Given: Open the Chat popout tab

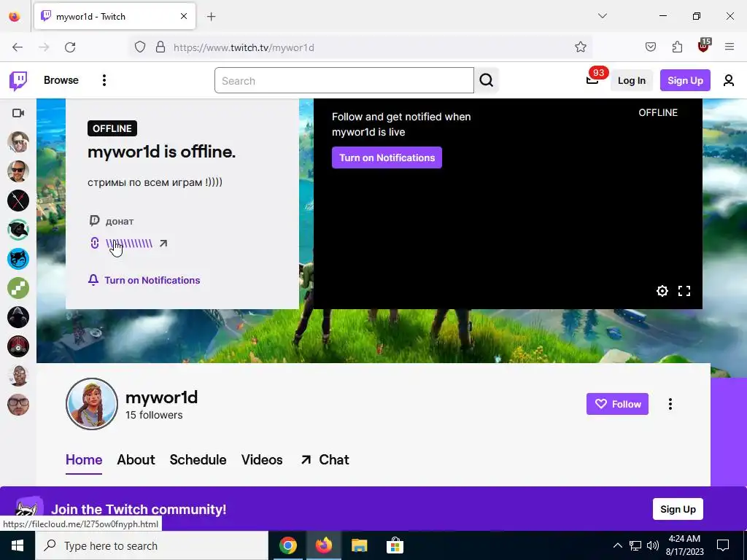Looking at the screenshot, I should pos(325,460).
